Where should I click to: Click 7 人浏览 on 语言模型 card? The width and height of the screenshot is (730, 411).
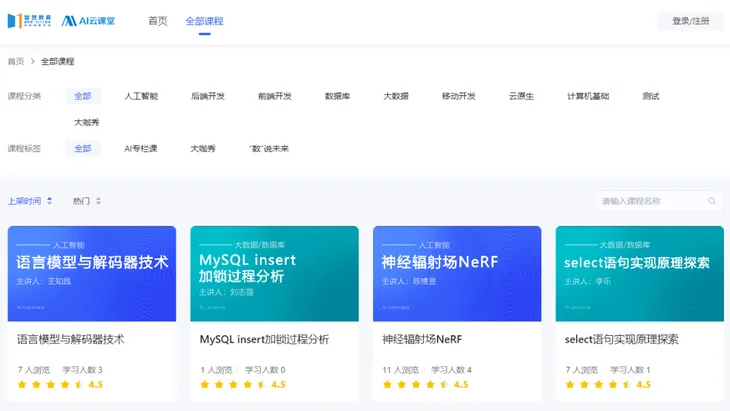(x=34, y=370)
